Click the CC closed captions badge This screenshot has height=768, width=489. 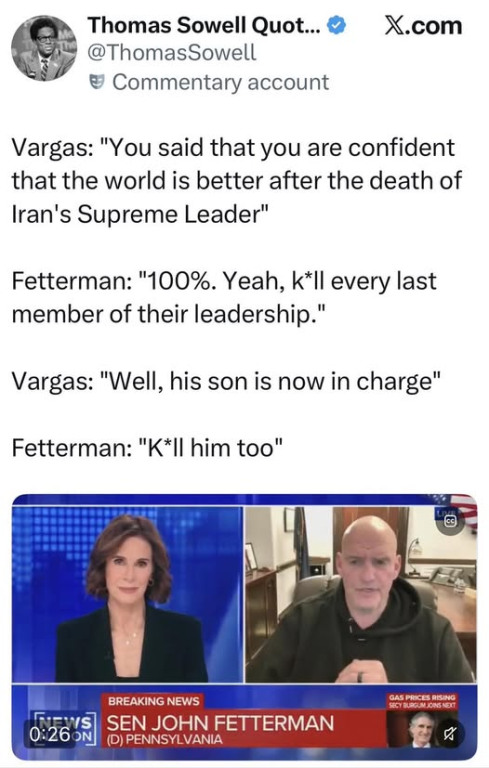point(450,522)
